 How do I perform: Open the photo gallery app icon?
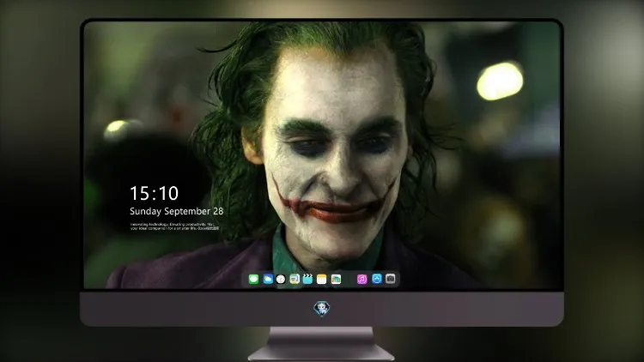click(x=336, y=279)
